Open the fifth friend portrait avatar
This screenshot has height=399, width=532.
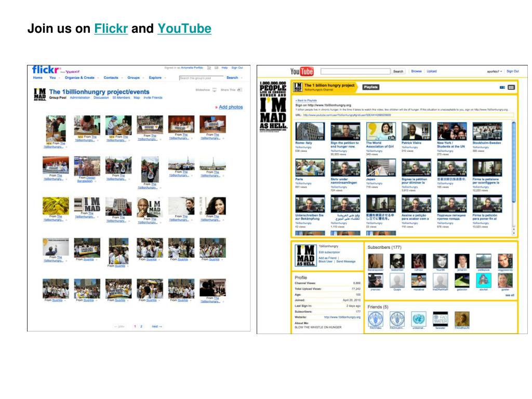point(462,319)
